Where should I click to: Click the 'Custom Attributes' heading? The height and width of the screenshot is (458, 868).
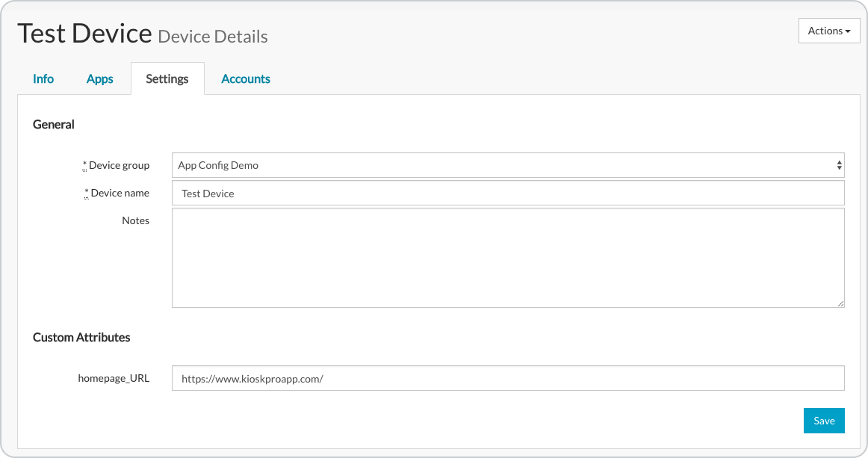[x=81, y=337]
